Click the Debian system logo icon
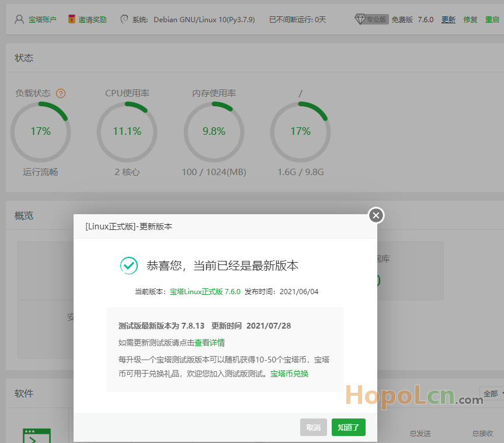 click(124, 19)
